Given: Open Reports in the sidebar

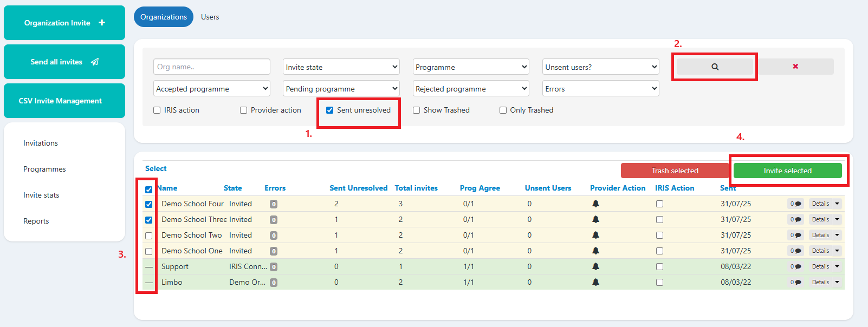Looking at the screenshot, I should 36,221.
